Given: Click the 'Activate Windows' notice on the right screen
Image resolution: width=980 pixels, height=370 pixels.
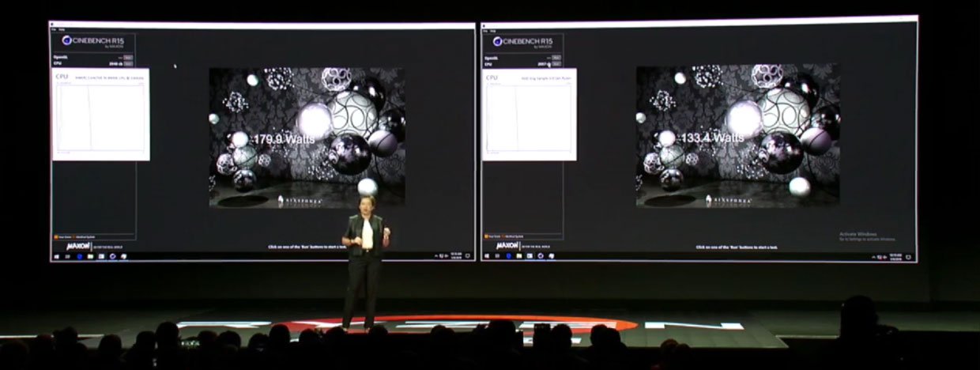Looking at the screenshot, I should click(x=868, y=236).
